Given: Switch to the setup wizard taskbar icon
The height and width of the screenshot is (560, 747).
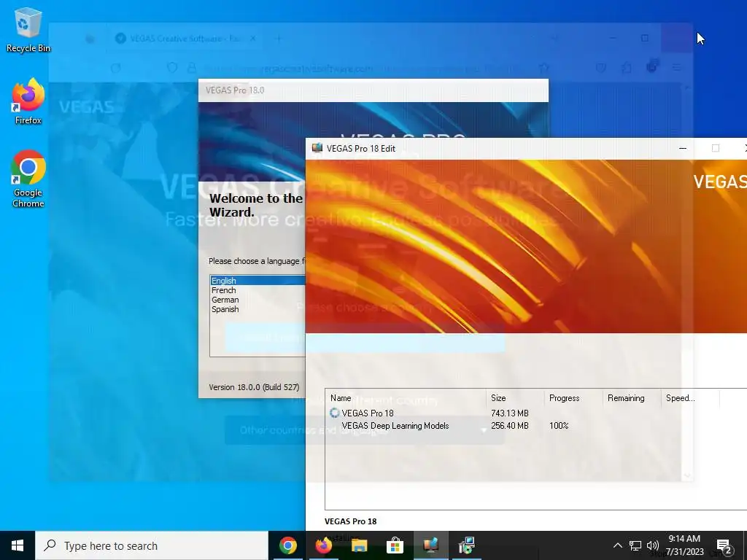Looking at the screenshot, I should 466,545.
